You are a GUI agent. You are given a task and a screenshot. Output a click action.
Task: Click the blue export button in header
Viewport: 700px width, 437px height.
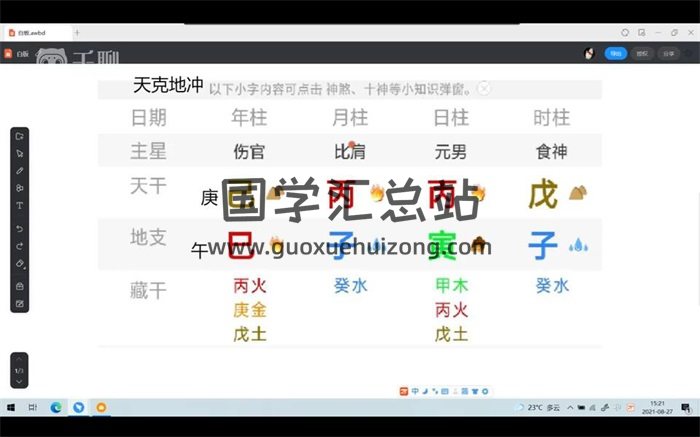tap(616, 54)
